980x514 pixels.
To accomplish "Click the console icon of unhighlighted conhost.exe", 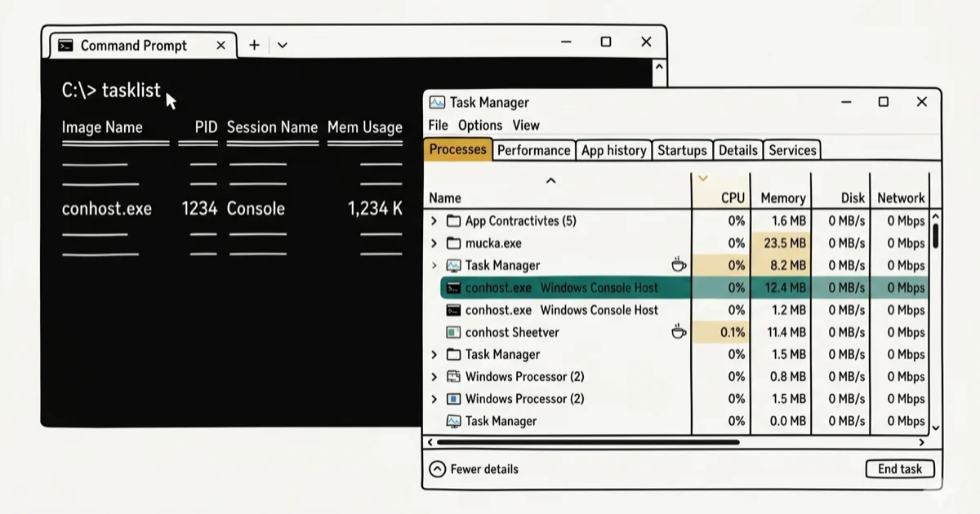I will (453, 310).
